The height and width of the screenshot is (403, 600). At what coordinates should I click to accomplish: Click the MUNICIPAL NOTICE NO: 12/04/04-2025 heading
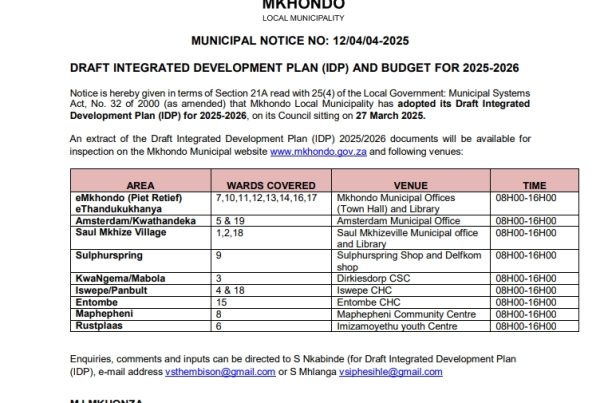coord(300,41)
